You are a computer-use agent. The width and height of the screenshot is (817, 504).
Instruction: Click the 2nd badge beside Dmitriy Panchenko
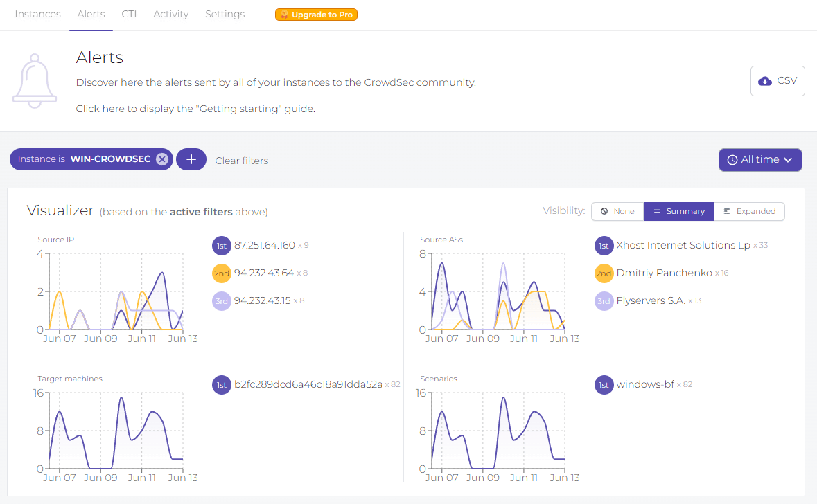pyautogui.click(x=604, y=273)
